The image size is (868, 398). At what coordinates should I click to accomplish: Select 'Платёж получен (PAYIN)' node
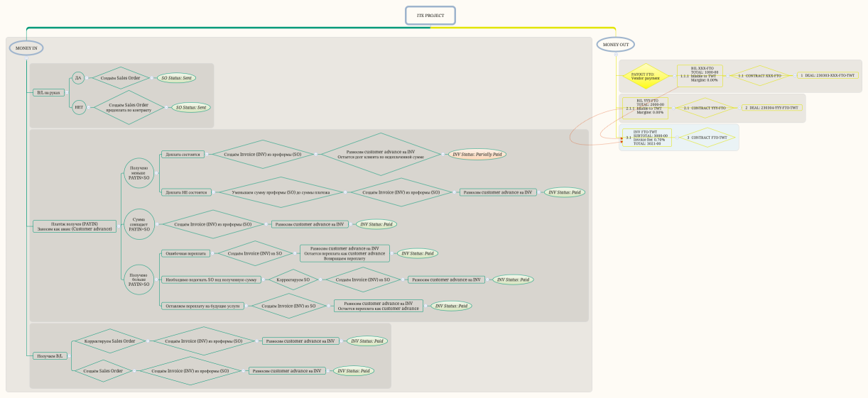75,226
